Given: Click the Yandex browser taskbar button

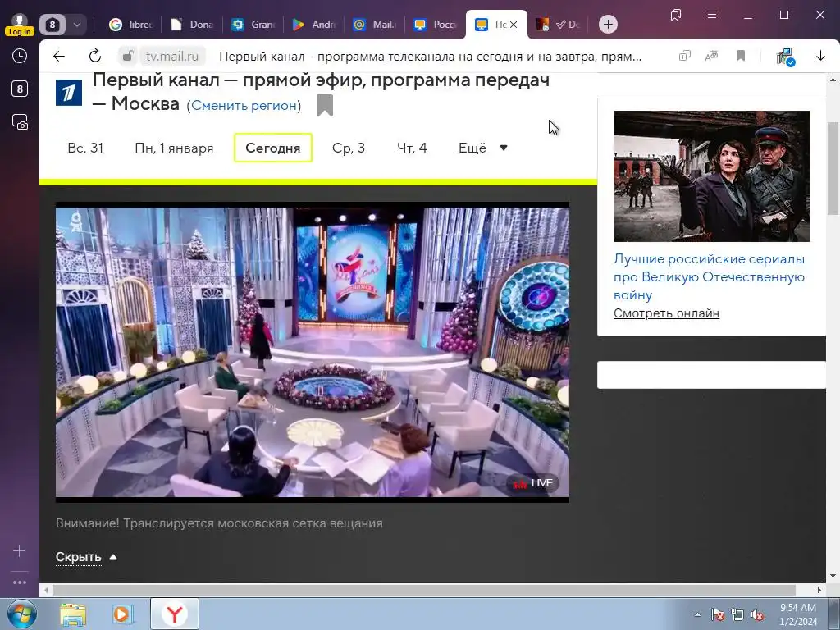Looking at the screenshot, I should (x=175, y=614).
